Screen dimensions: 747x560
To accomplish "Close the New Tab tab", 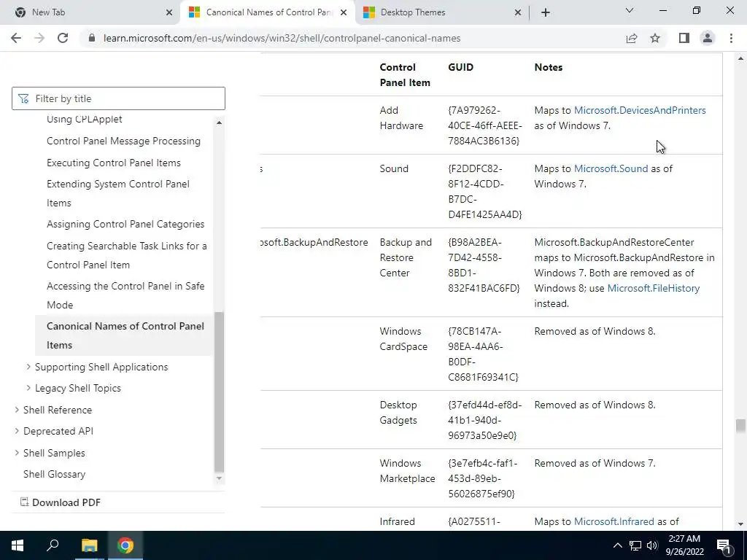I will click(x=169, y=12).
